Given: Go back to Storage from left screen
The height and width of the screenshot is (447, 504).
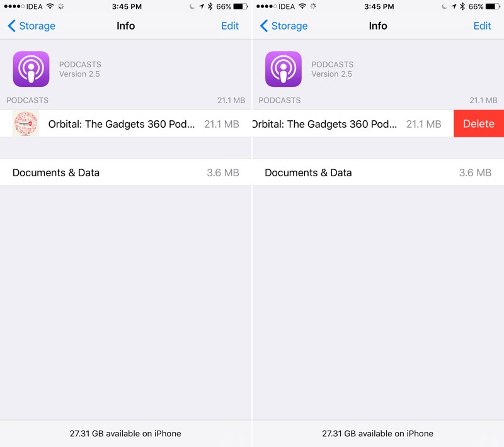Looking at the screenshot, I should pyautogui.click(x=31, y=26).
